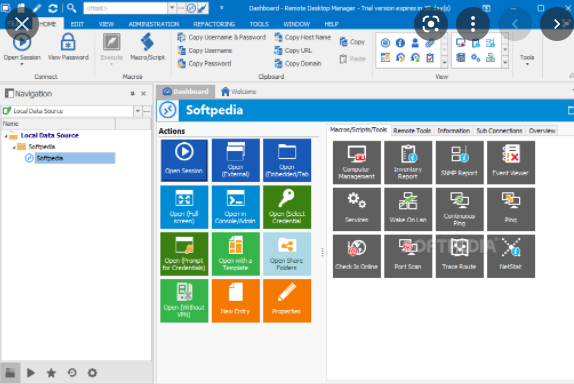Open the VIEW ribbon tab
Image resolution: width=574 pixels, height=384 pixels.
(x=106, y=24)
